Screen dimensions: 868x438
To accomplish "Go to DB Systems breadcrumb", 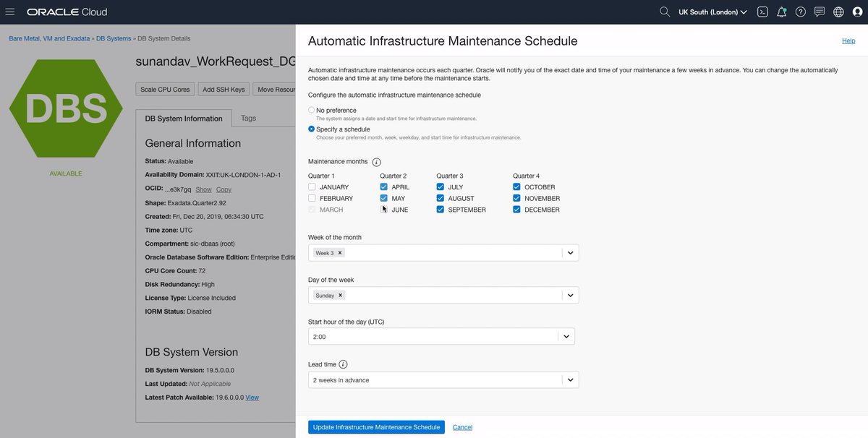I will click(x=114, y=38).
